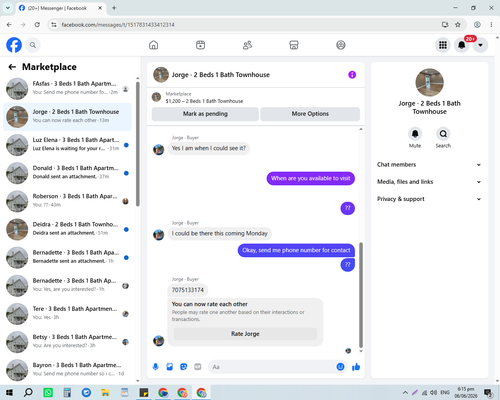Go to the Home feed icon
This screenshot has width=500, height=400.
point(154,45)
